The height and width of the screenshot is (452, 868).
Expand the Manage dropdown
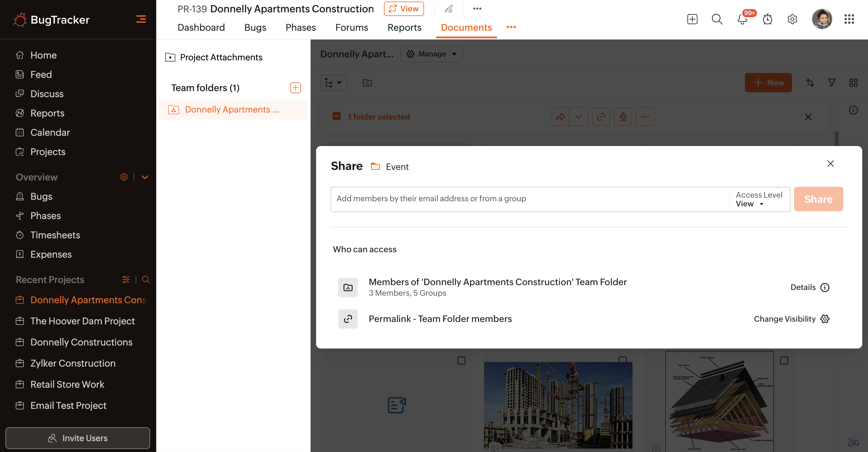(x=431, y=54)
